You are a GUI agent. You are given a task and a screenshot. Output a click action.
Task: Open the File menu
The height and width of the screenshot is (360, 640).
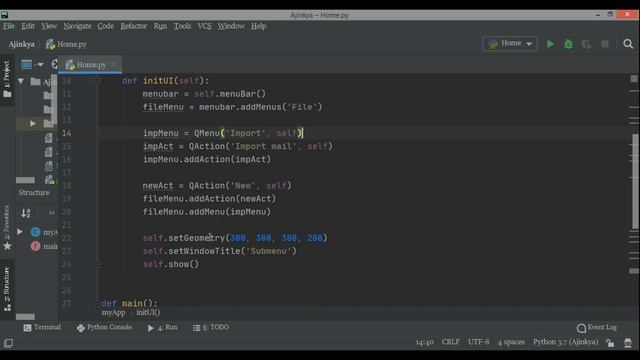[9, 26]
